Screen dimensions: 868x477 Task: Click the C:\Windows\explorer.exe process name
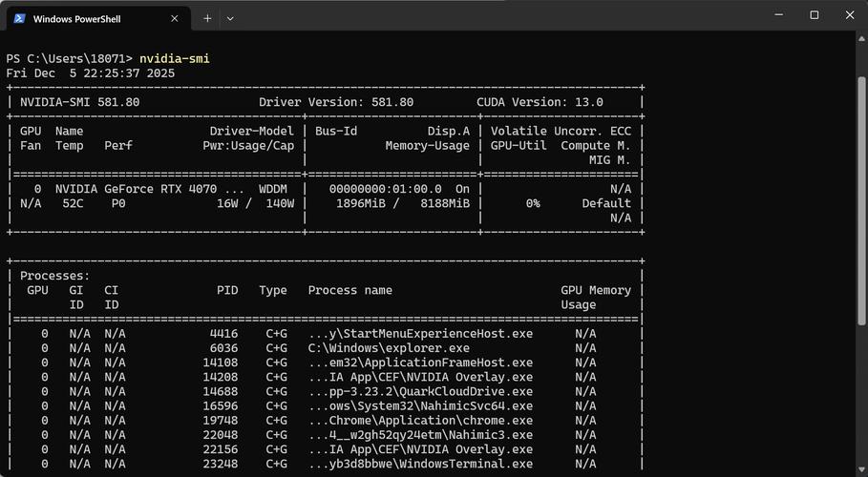pyautogui.click(x=389, y=348)
